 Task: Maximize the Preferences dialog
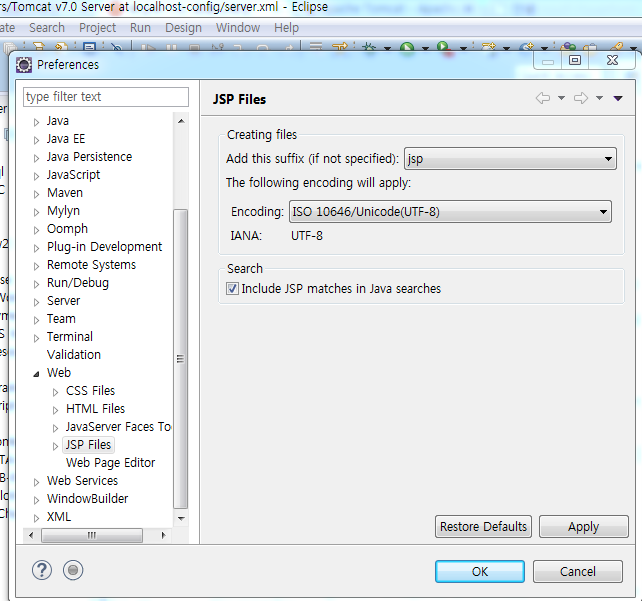(575, 61)
